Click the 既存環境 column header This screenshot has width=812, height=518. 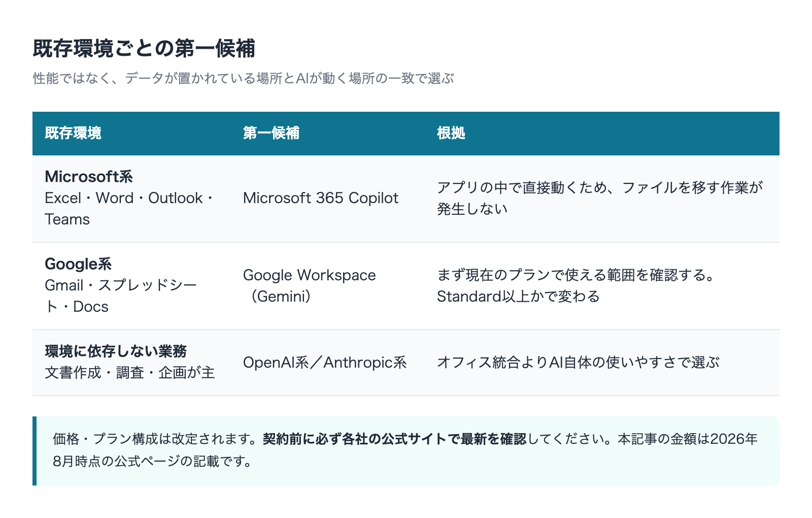click(x=73, y=133)
